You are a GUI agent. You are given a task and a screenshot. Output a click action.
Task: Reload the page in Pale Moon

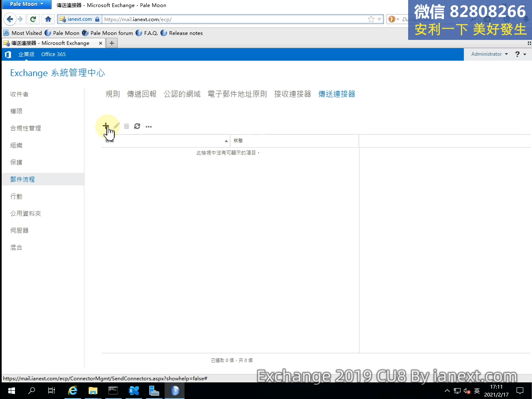pyautogui.click(x=33, y=19)
